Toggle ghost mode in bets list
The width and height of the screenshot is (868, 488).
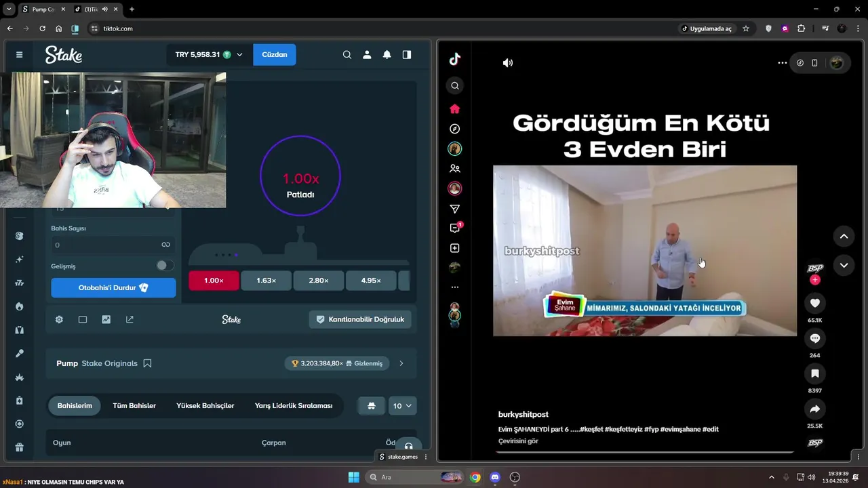click(371, 406)
